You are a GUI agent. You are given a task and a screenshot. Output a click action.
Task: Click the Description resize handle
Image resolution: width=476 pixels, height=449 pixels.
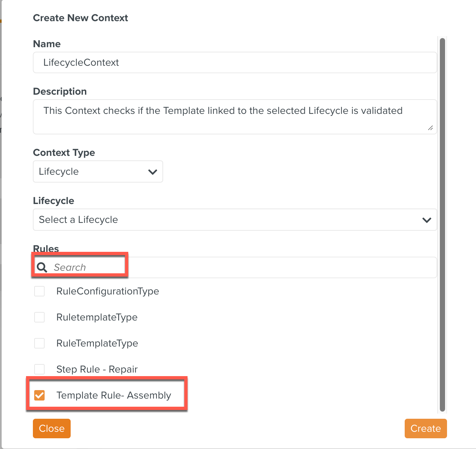point(430,128)
